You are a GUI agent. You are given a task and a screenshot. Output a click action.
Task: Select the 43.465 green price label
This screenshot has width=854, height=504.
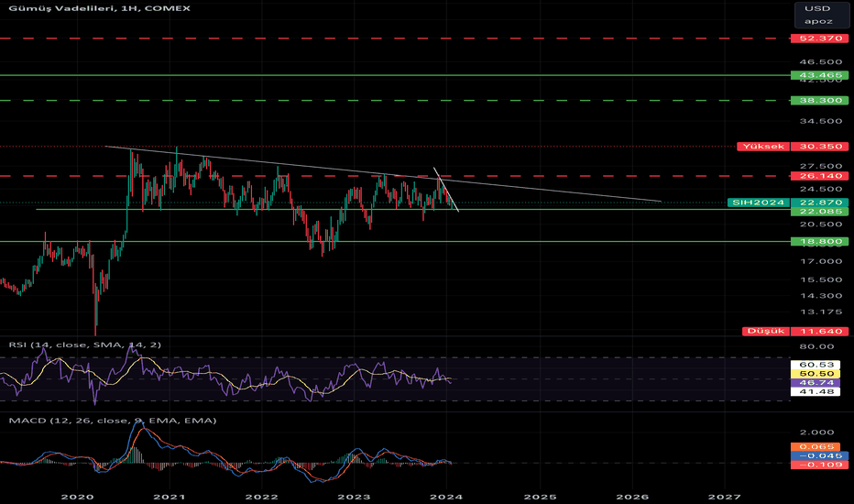(x=820, y=75)
